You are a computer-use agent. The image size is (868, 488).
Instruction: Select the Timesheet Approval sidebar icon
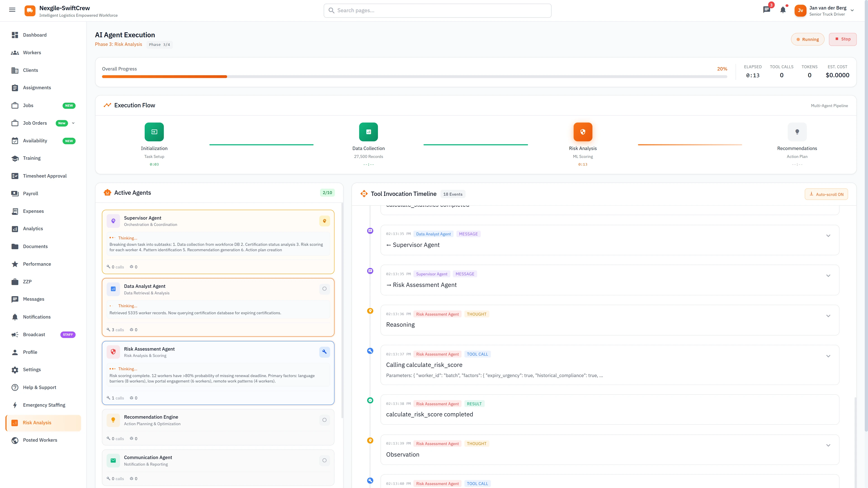[15, 176]
